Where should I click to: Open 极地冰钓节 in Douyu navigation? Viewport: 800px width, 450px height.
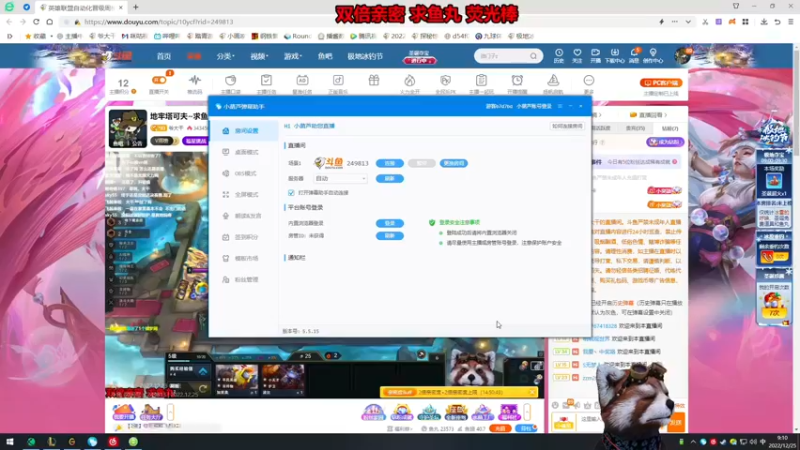click(x=365, y=56)
